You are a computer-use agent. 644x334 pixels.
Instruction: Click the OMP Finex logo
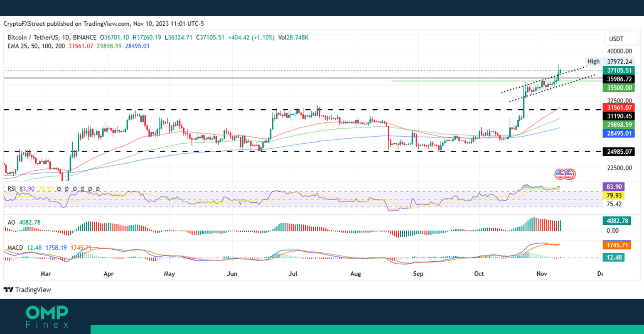pos(47,317)
